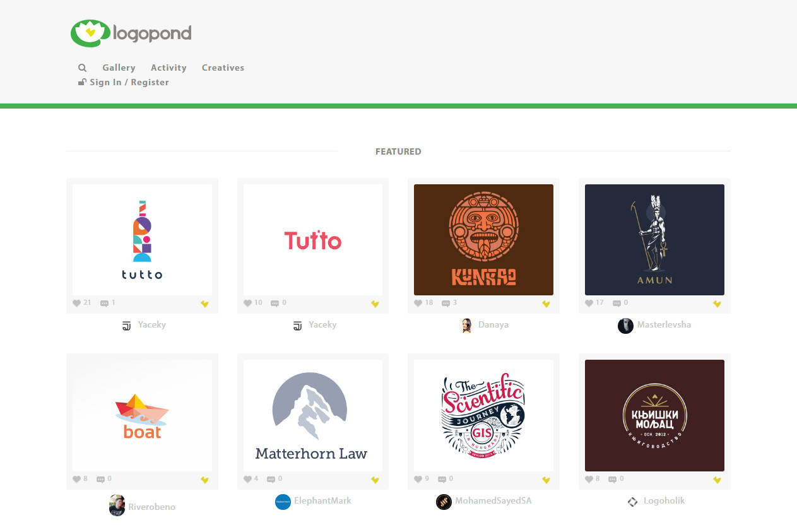Open the ElephantMark profile link
Viewport: 797px width, 532px height.
tap(322, 500)
